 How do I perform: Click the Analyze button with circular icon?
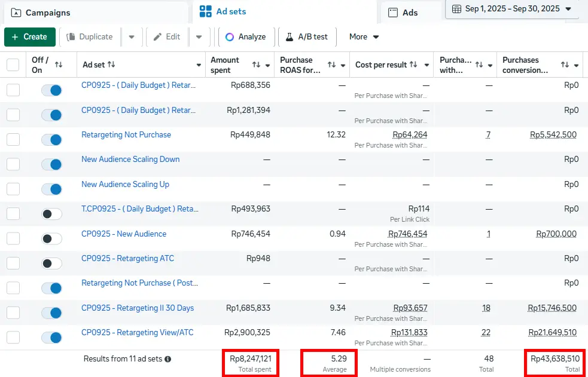click(246, 37)
